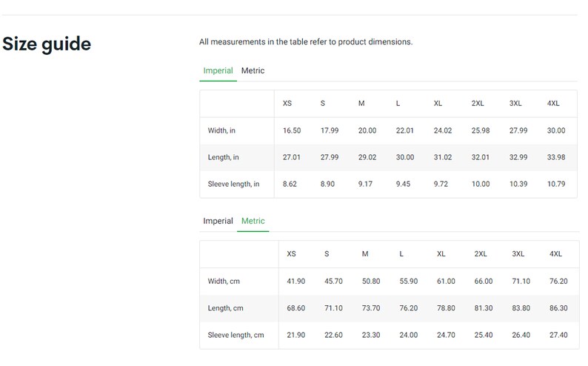This screenshot has width=588, height=366.
Task: Click the 25.98 width value
Action: point(481,130)
